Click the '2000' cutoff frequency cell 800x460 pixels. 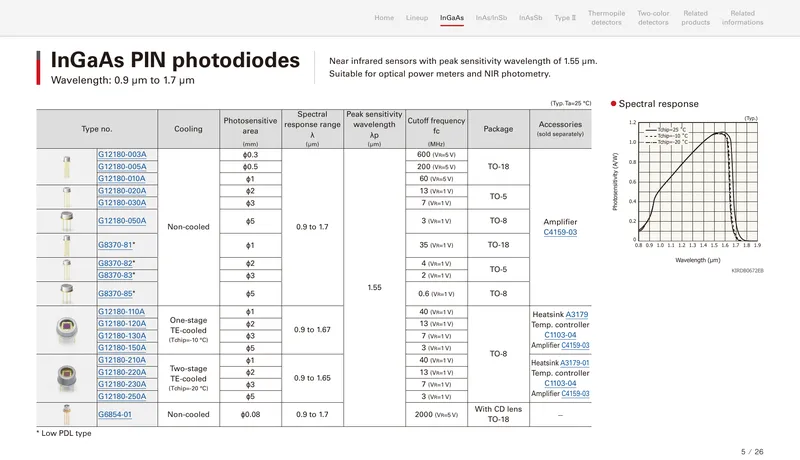click(x=436, y=415)
